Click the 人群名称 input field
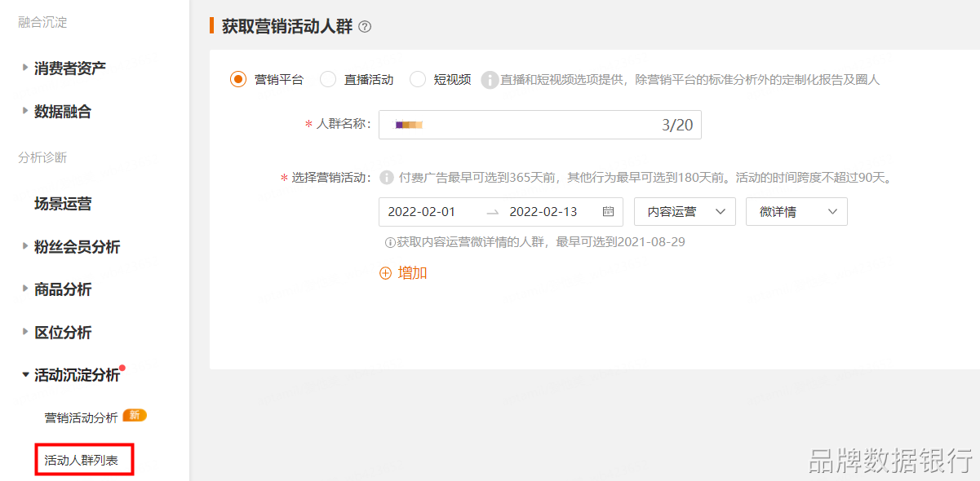The image size is (980, 481). [x=540, y=125]
